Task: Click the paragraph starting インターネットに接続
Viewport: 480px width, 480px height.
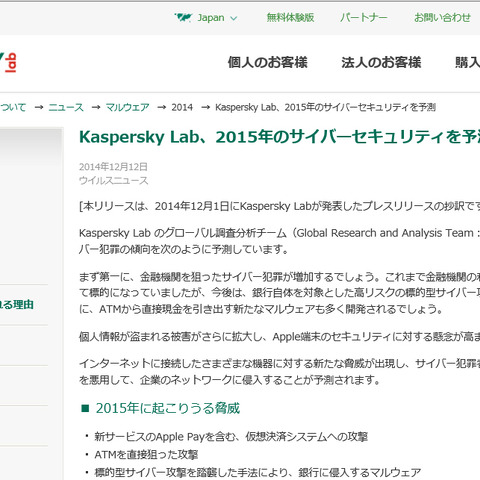Action: (279, 372)
